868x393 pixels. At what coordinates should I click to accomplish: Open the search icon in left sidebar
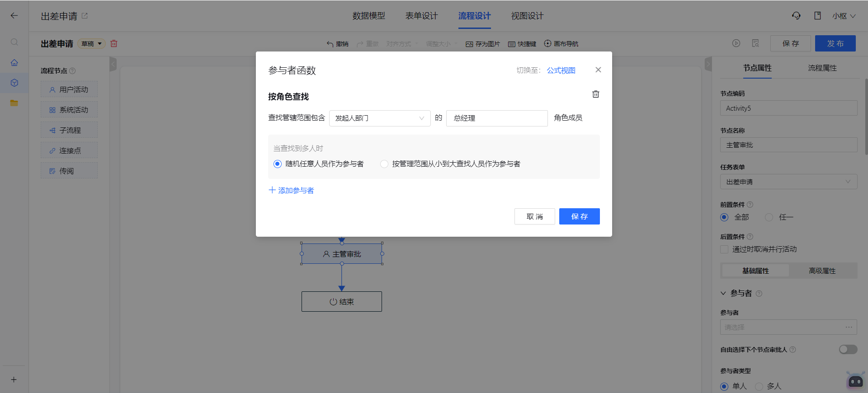[x=14, y=42]
